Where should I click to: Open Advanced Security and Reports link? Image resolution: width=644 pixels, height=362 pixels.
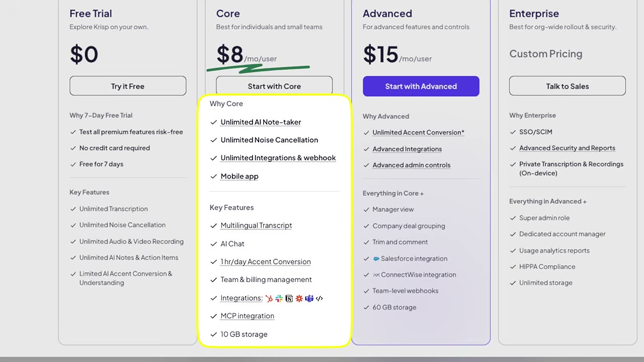(567, 148)
